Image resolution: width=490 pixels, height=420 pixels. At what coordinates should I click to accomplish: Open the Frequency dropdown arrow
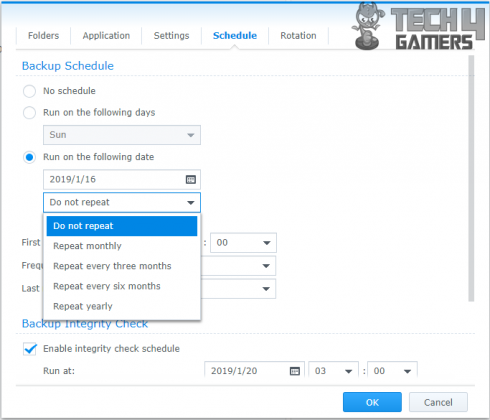266,266
